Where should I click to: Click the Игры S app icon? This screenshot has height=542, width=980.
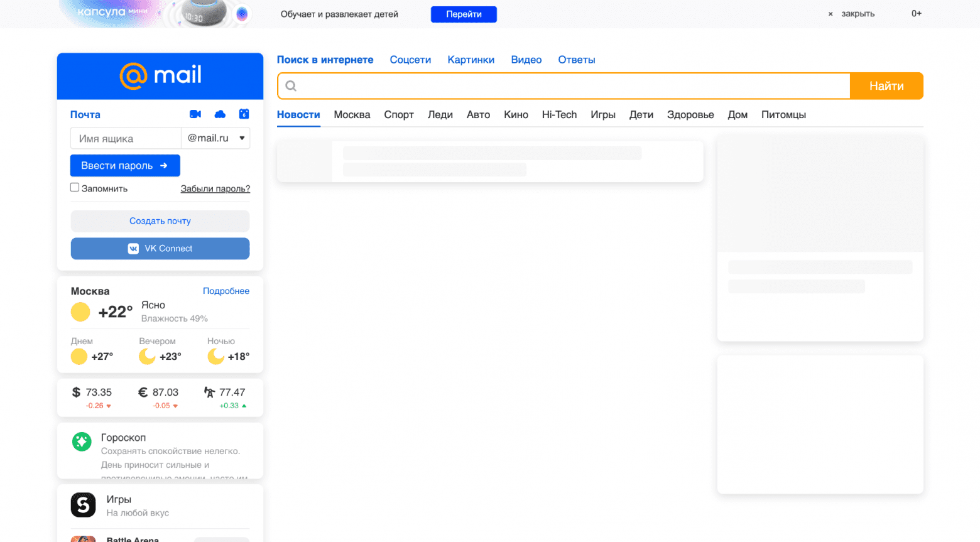[x=84, y=505]
